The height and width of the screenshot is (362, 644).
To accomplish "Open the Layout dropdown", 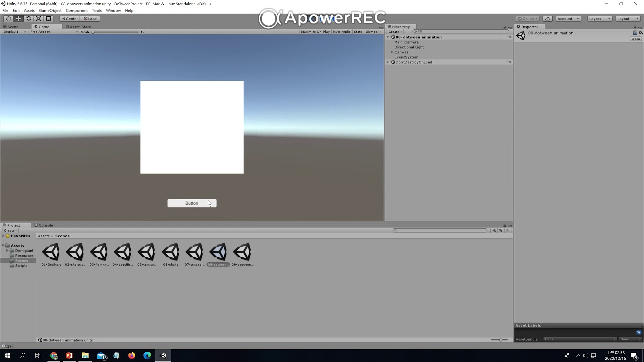I will click(627, 19).
